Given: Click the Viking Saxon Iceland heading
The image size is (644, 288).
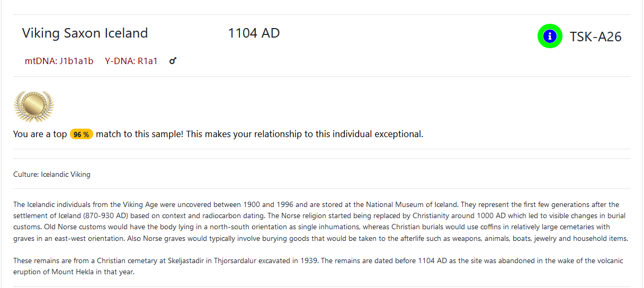Looking at the screenshot, I should click(x=85, y=33).
